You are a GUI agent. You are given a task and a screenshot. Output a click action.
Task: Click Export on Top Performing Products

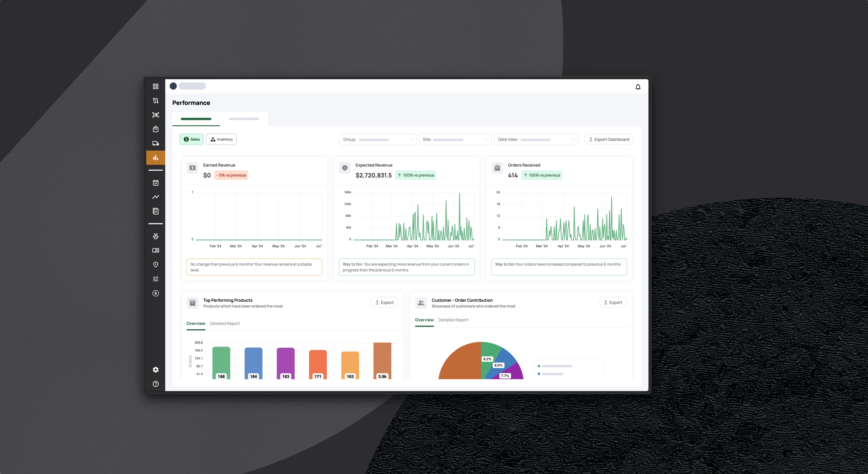coord(384,303)
